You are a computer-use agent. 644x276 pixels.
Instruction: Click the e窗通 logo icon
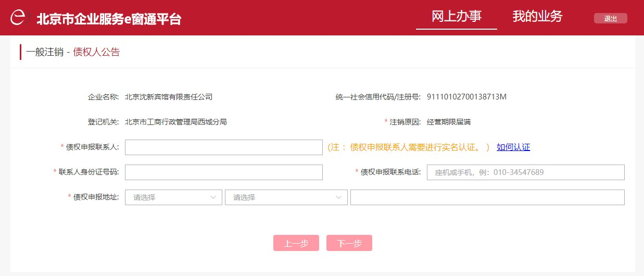[19, 18]
